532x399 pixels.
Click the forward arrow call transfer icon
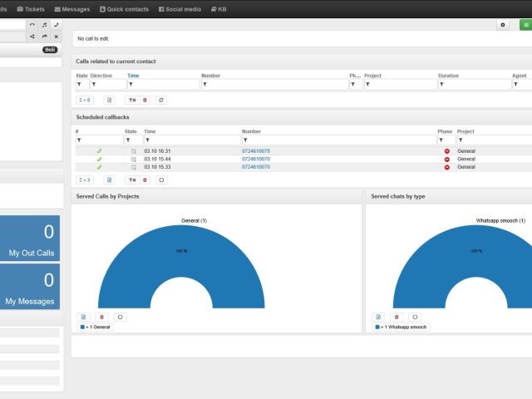coord(44,37)
